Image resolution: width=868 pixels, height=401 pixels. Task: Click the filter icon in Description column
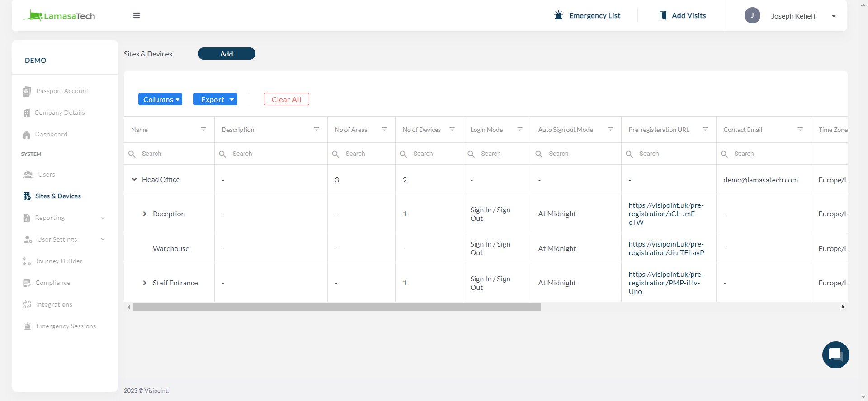coord(316,129)
